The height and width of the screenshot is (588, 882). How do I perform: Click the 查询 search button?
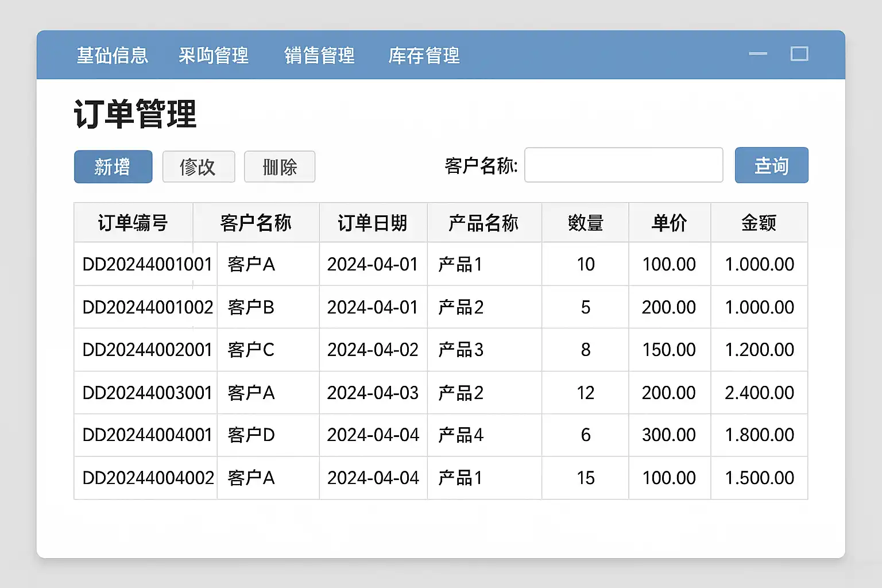[x=771, y=165]
